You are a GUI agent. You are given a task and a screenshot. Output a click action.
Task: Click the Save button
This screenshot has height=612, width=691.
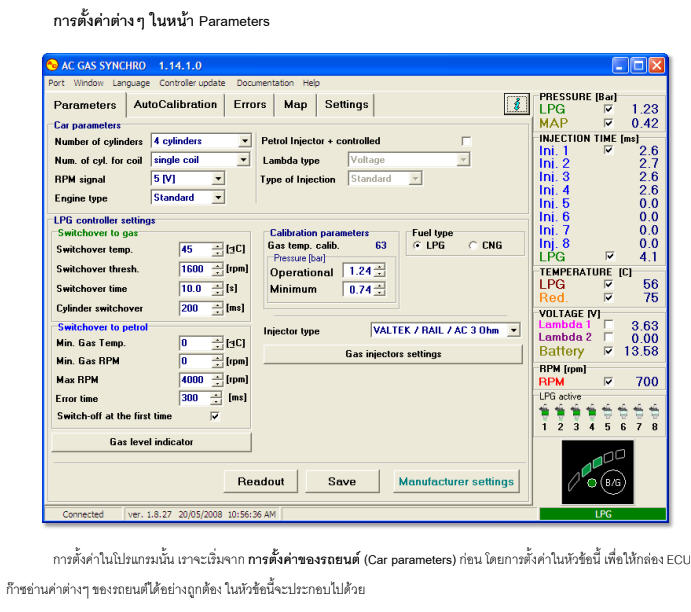[342, 482]
